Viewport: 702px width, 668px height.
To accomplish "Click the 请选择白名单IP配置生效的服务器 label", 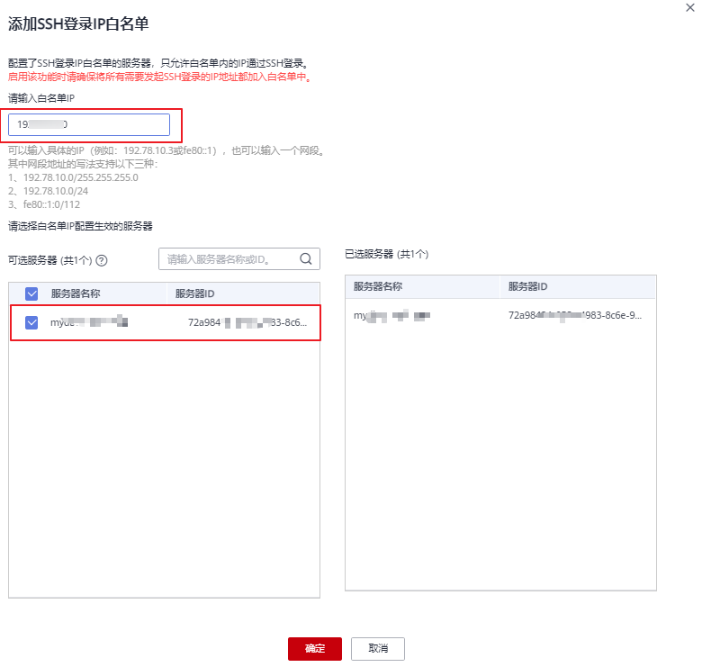I will click(x=80, y=226).
